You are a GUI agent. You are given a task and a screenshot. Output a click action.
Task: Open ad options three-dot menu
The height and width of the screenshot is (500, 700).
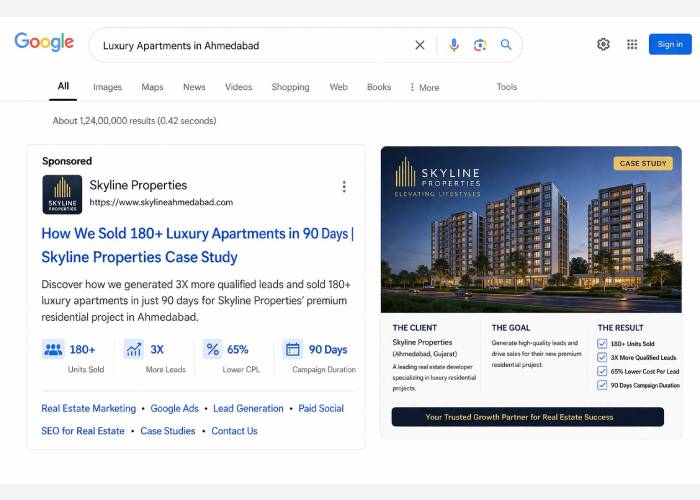(344, 187)
